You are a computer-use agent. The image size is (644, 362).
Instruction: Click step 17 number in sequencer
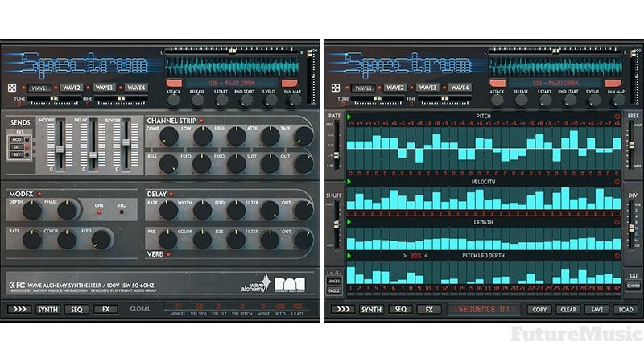pos(488,289)
